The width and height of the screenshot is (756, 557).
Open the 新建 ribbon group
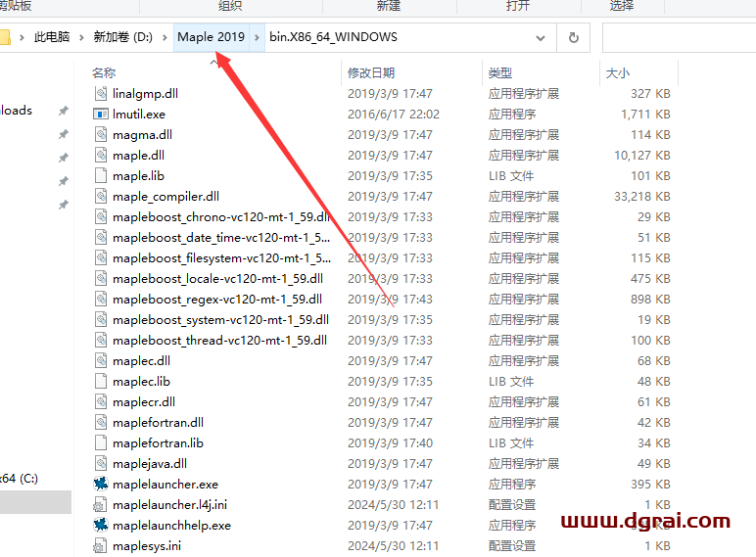click(389, 6)
